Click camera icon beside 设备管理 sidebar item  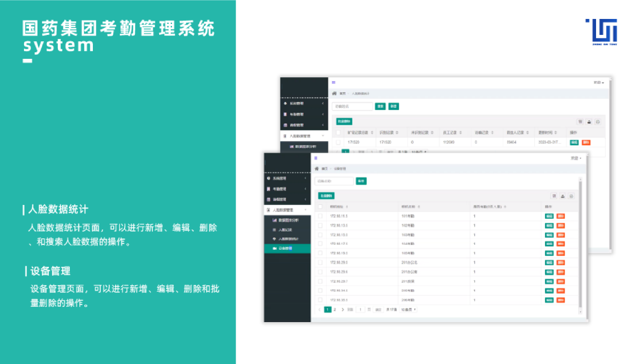[x=274, y=248]
